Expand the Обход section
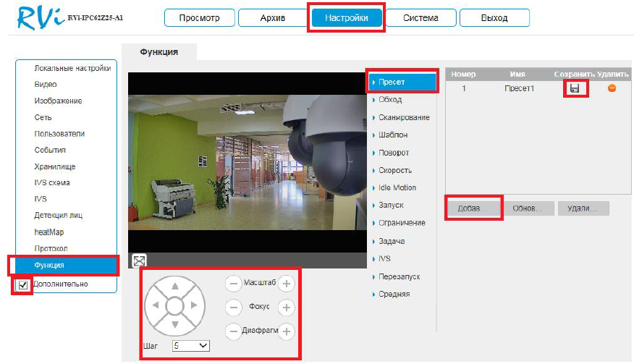The image size is (634, 364). (390, 100)
